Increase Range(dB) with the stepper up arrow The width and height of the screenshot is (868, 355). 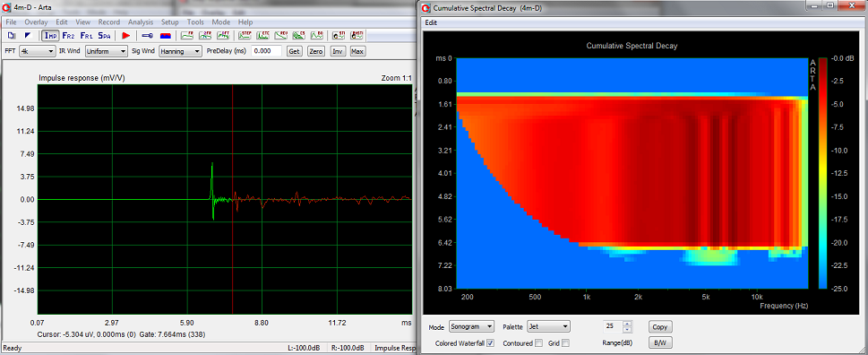click(x=627, y=324)
